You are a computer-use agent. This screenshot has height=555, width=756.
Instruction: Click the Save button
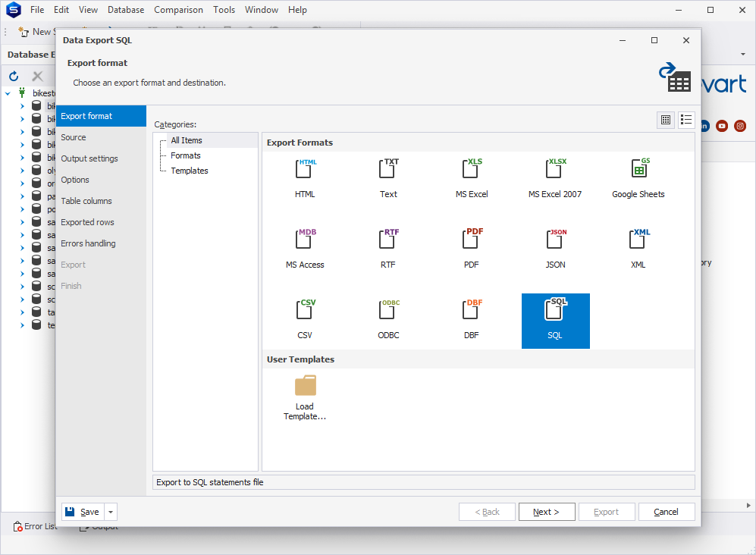(x=83, y=512)
